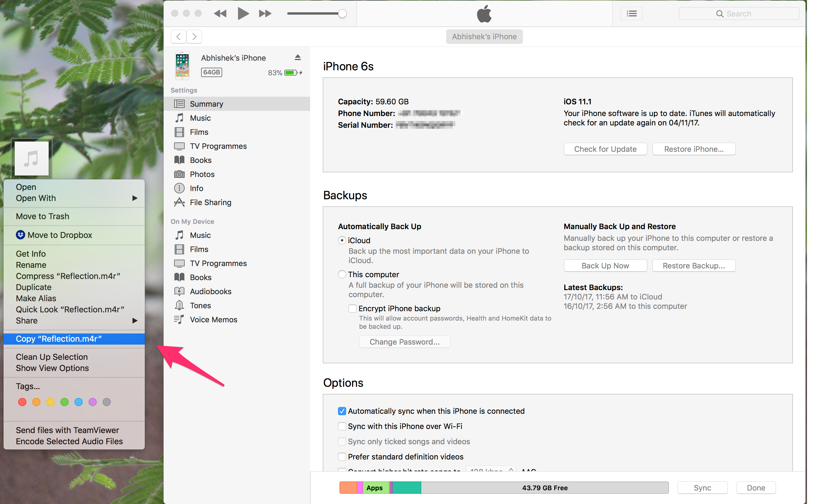The image size is (819, 504).
Task: Apply the green tag color
Action: [64, 402]
